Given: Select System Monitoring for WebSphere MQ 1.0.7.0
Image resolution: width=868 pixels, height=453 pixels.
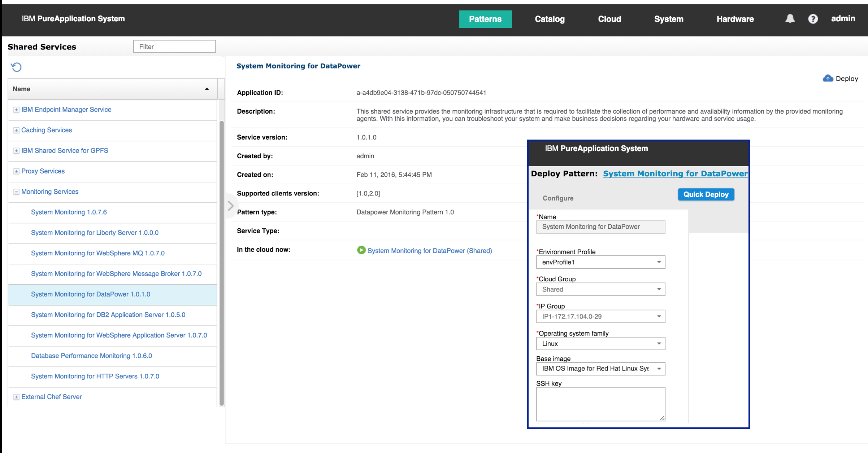Looking at the screenshot, I should [x=98, y=253].
